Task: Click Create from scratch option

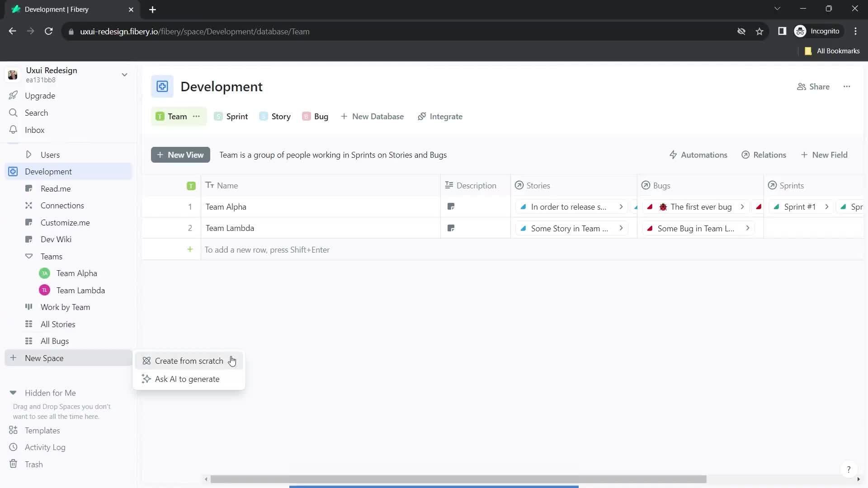Action: coord(189,361)
